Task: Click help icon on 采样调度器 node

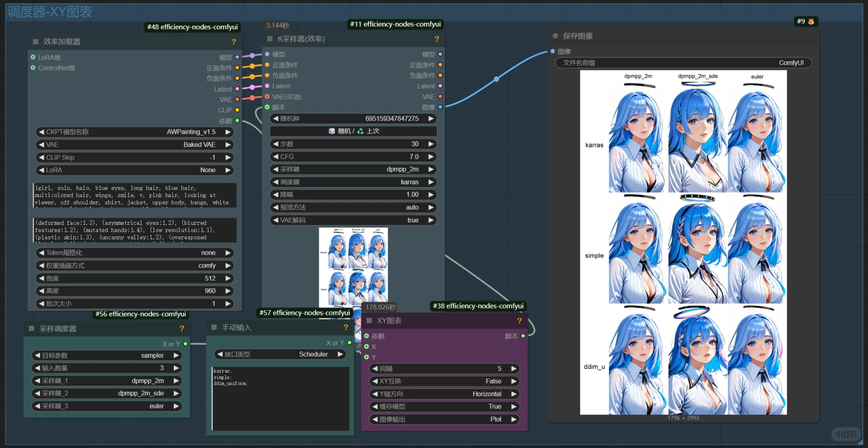Action: (182, 329)
